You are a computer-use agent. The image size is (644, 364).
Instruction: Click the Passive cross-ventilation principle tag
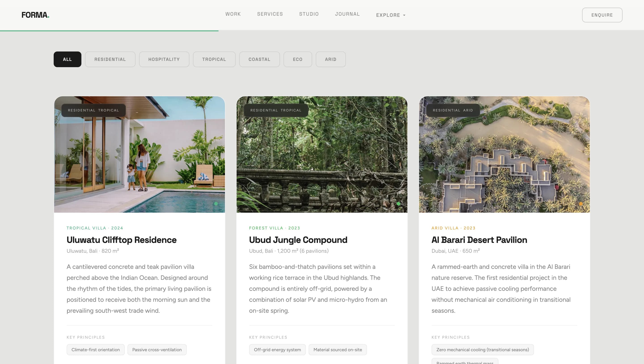point(157,349)
